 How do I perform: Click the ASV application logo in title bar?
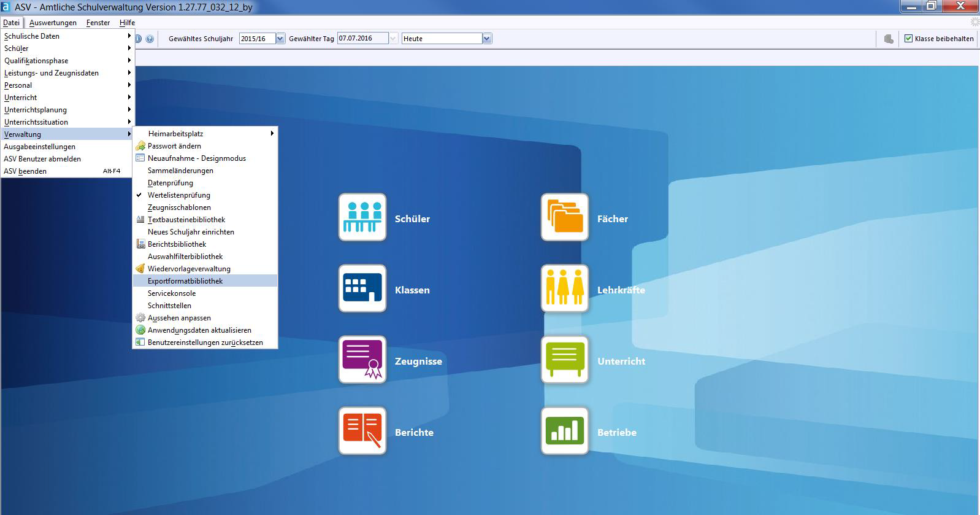[x=6, y=7]
